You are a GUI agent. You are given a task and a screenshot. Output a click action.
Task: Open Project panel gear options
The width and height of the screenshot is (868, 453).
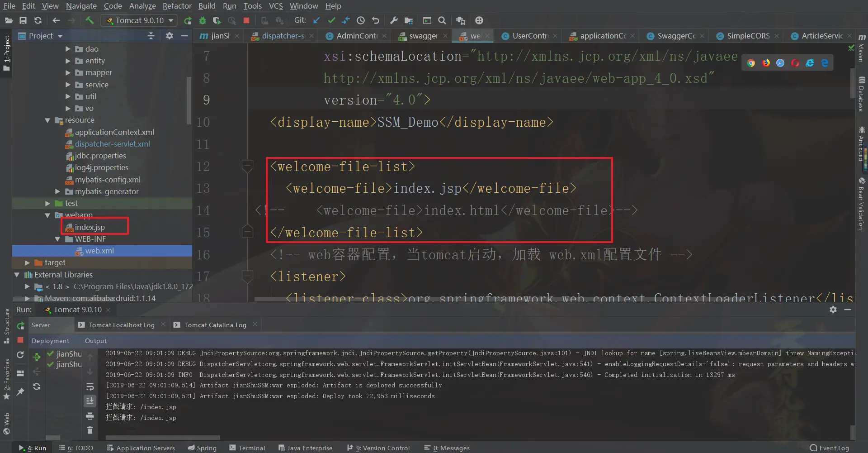click(x=170, y=36)
